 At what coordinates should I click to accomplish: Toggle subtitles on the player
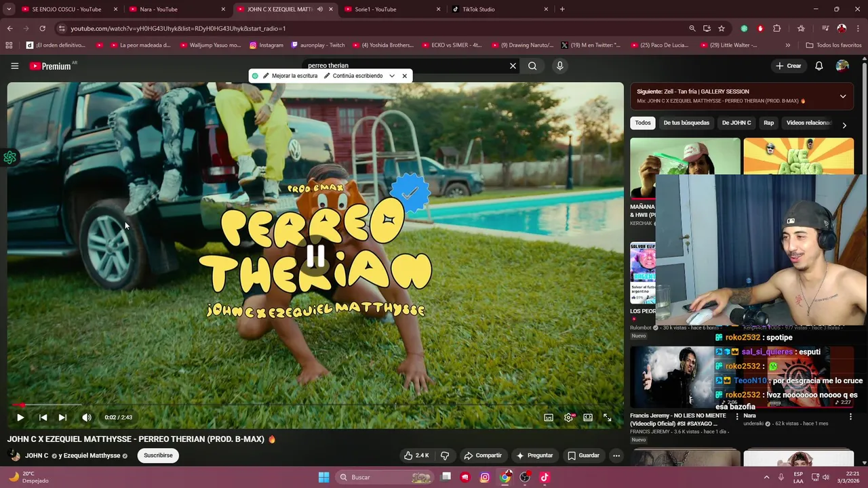[x=549, y=418]
